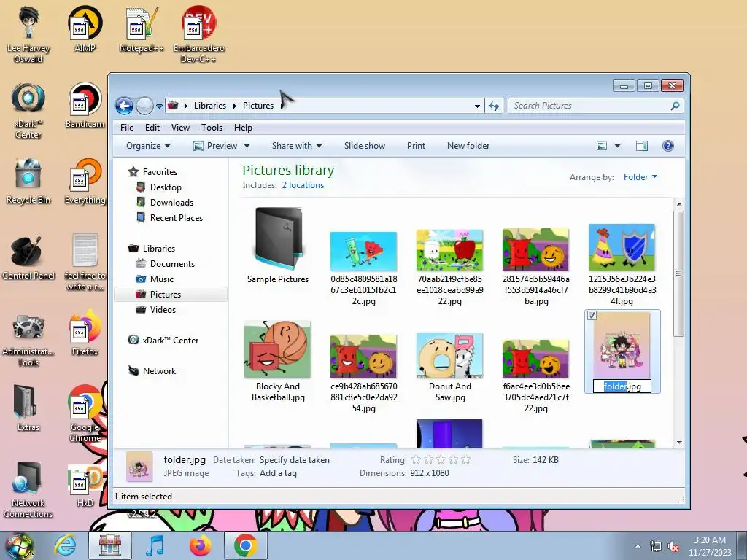Open Network in navigation pane

(x=159, y=371)
